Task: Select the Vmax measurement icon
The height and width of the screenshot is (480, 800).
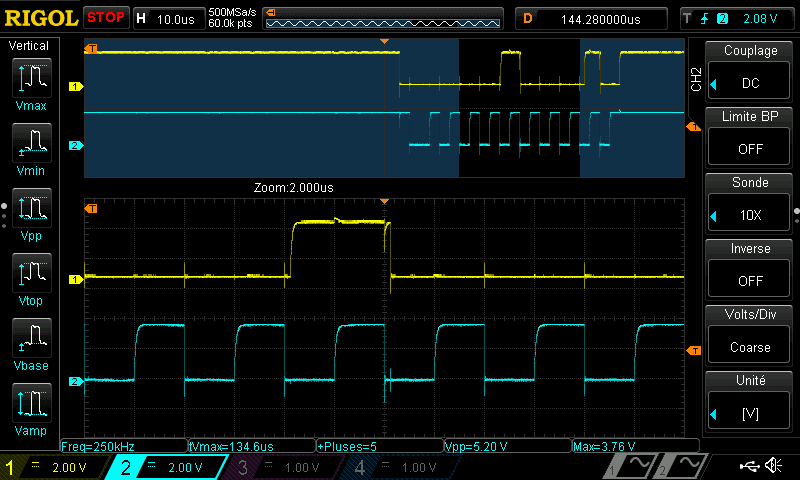Action: coord(32,78)
